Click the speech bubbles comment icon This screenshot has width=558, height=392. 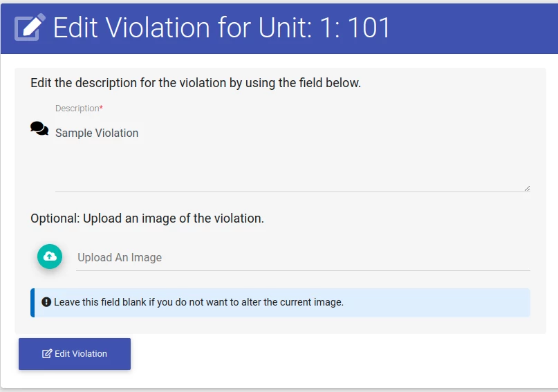point(39,129)
